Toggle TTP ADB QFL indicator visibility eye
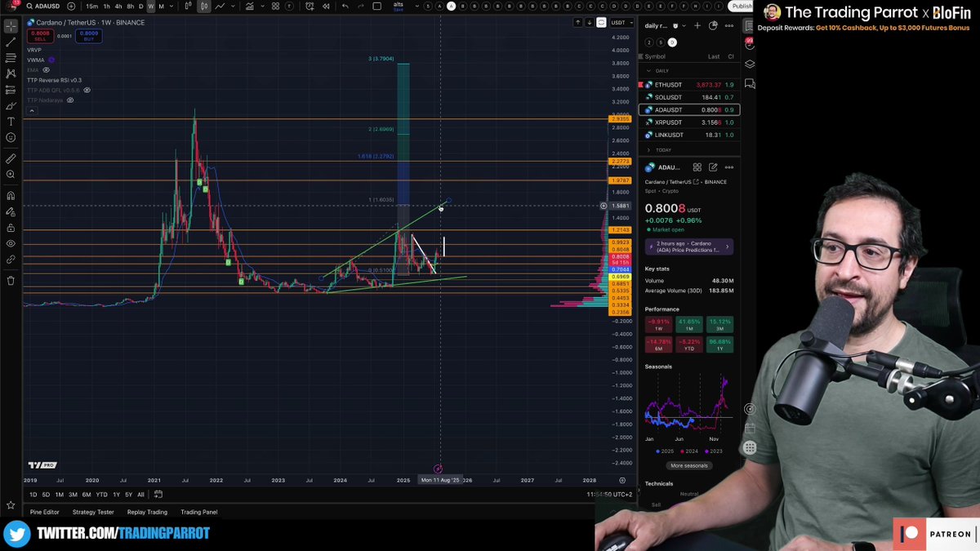 tap(87, 90)
